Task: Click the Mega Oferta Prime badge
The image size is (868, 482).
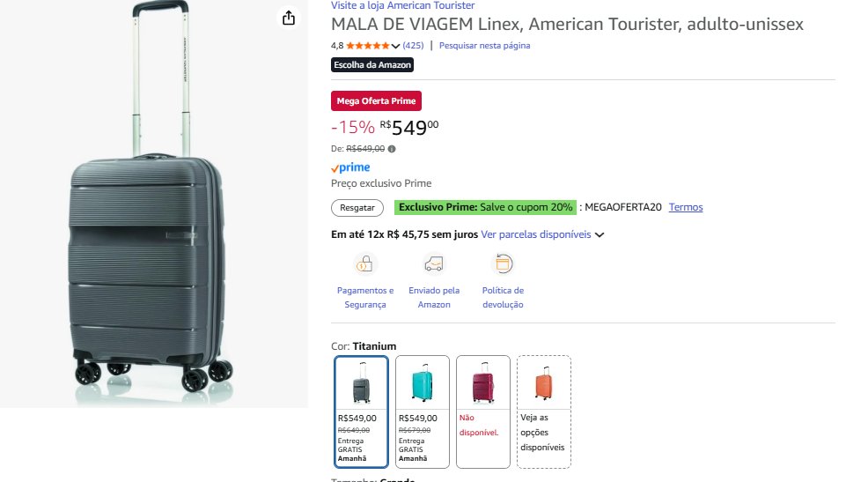Action: (x=376, y=101)
